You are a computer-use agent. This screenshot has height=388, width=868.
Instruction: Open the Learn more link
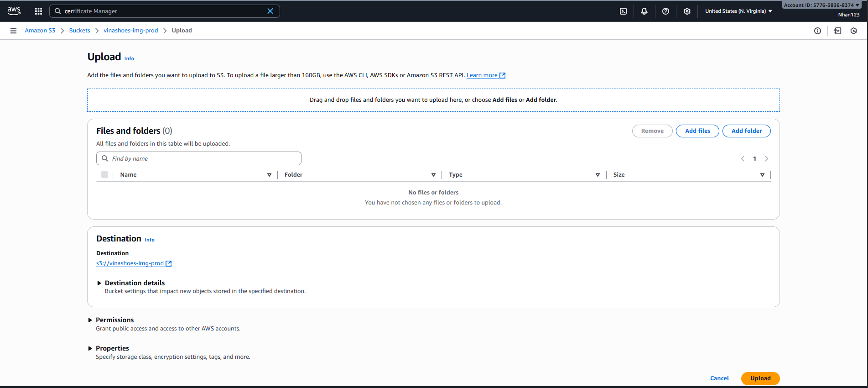point(482,75)
